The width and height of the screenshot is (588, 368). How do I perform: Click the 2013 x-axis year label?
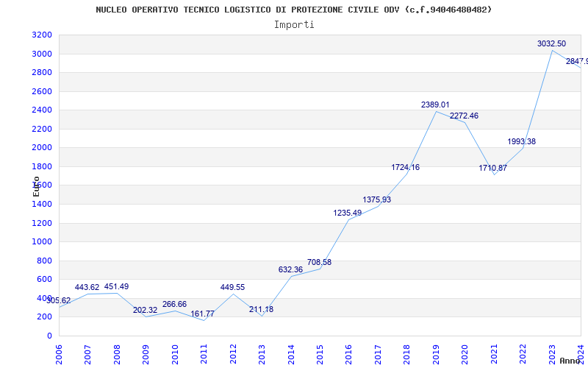[x=262, y=355]
